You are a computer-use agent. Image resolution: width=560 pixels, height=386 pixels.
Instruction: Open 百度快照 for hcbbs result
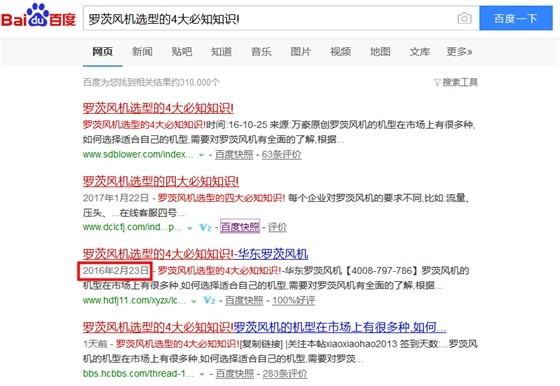[x=235, y=374]
